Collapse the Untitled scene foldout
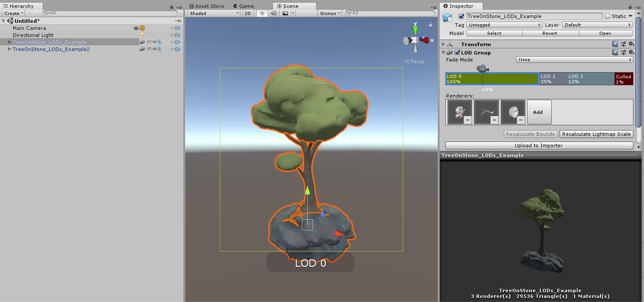 [x=4, y=21]
